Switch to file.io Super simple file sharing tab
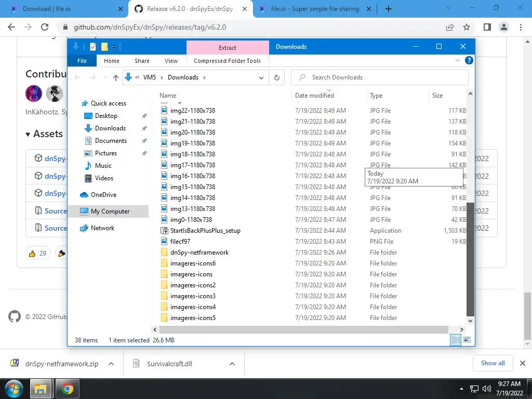The height and width of the screenshot is (399, 532). (315, 9)
